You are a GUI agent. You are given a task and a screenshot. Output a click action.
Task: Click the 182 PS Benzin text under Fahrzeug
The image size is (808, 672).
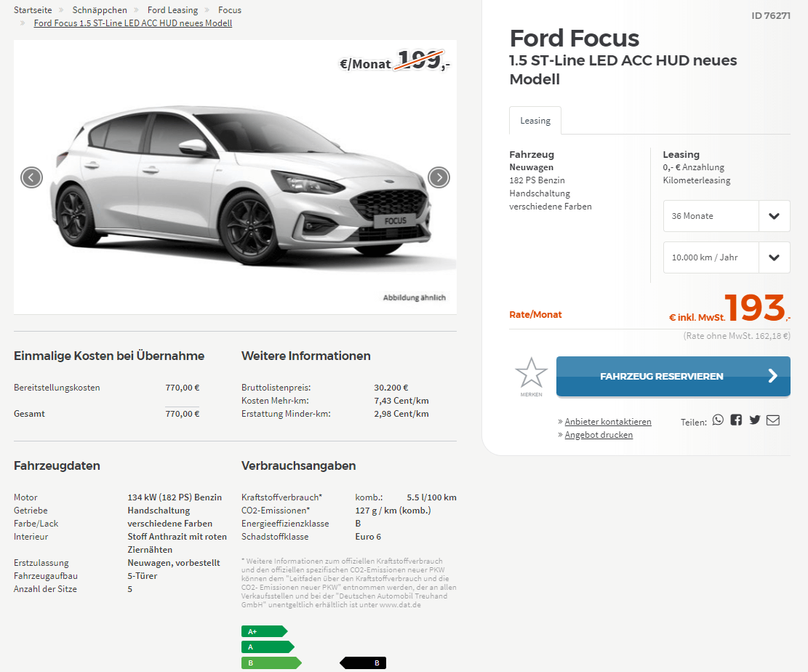pyautogui.click(x=537, y=180)
